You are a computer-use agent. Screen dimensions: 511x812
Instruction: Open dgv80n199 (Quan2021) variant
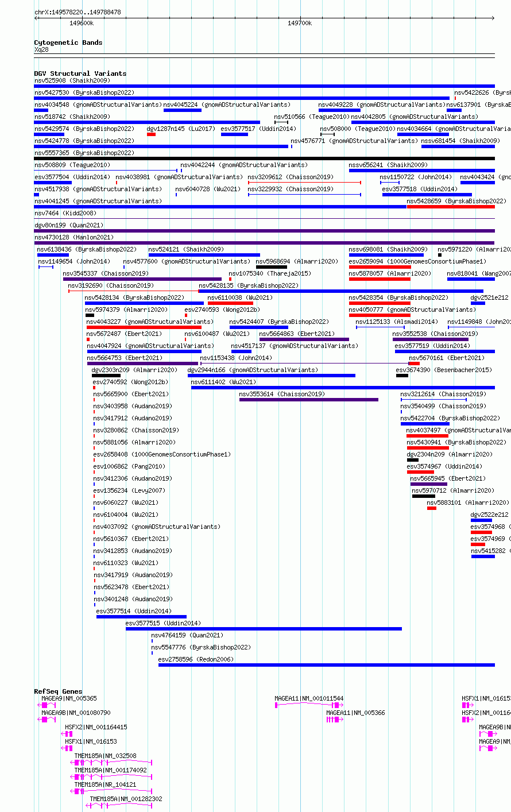[x=69, y=225]
